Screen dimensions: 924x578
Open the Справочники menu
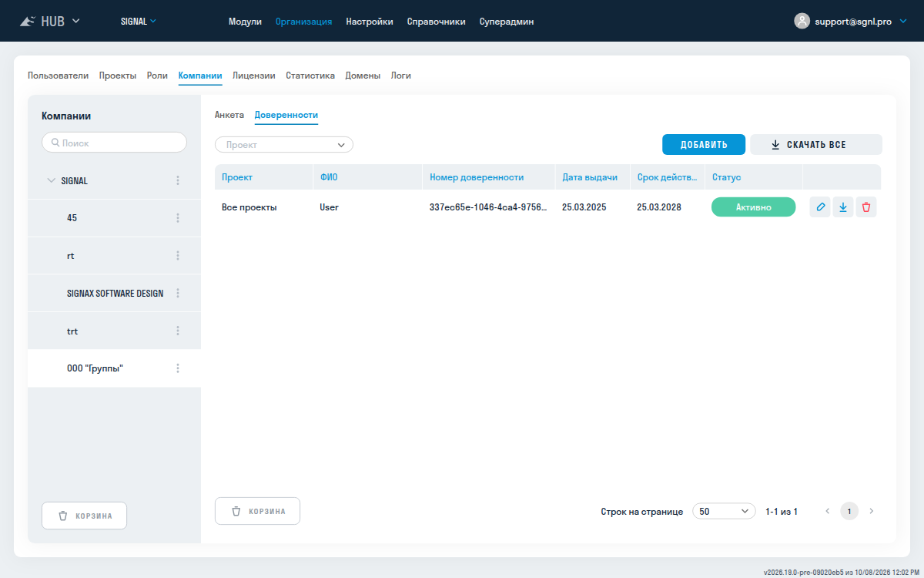coord(437,22)
